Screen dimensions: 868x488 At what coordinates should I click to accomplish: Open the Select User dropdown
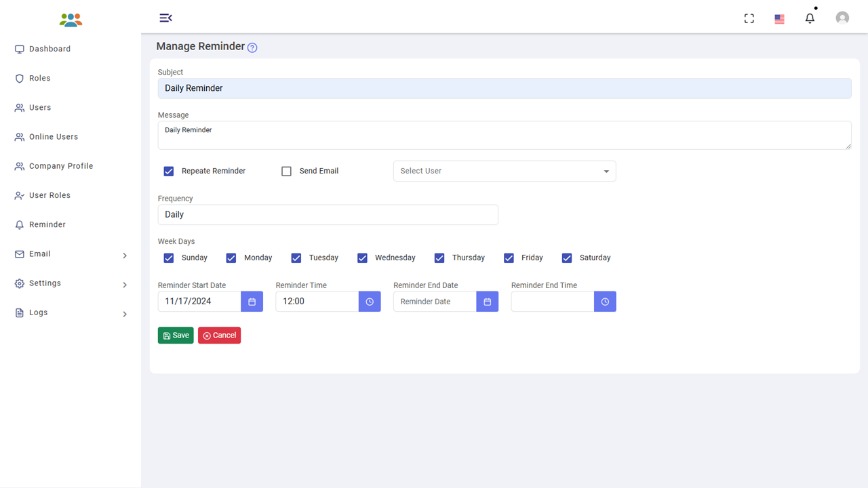(x=505, y=171)
